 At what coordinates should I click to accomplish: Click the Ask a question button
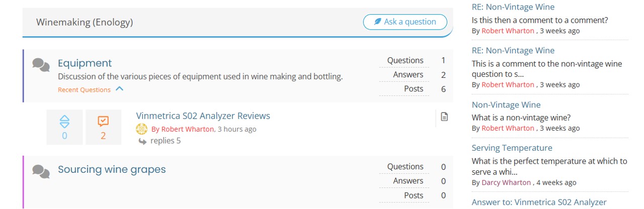coord(405,22)
